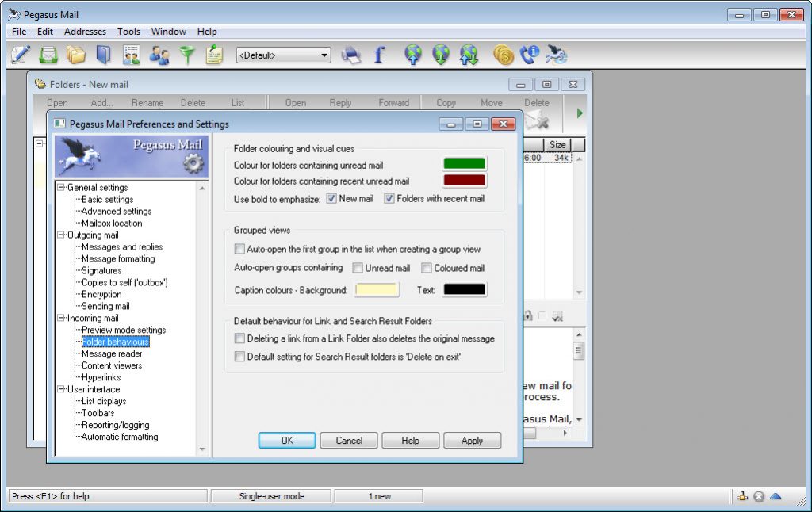Change the caption Background colour swatch
The image size is (812, 512).
click(x=377, y=289)
